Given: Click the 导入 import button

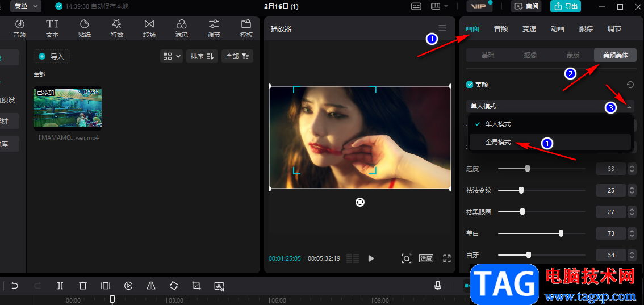Looking at the screenshot, I should pyautogui.click(x=51, y=57).
